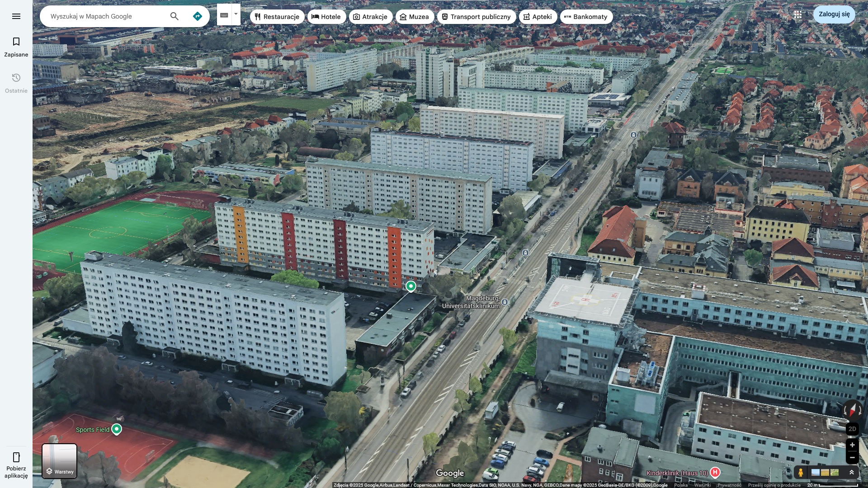868x488 pixels.
Task: Select the Hotele category chip
Action: click(x=326, y=17)
